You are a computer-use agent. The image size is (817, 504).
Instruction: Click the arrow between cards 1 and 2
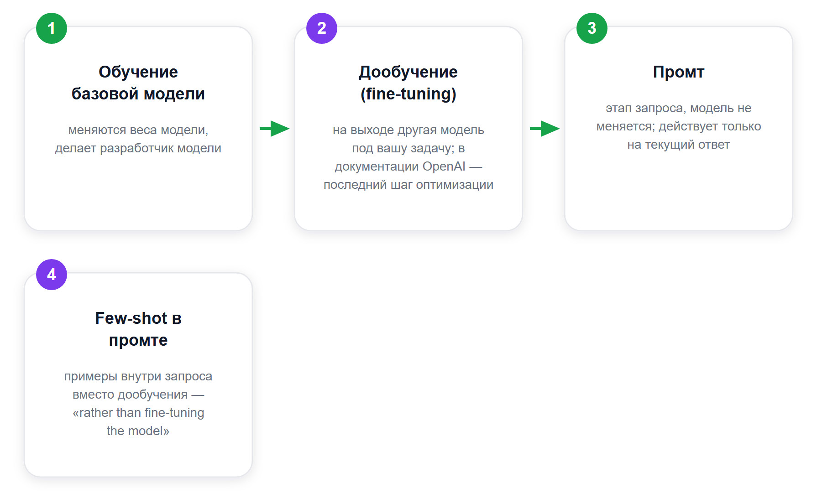pos(274,129)
